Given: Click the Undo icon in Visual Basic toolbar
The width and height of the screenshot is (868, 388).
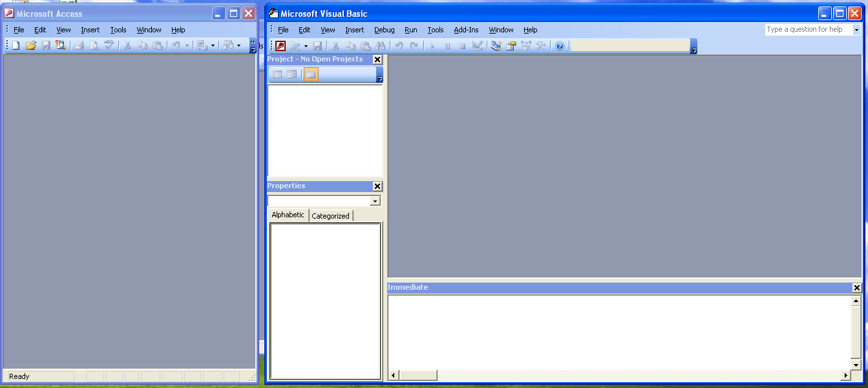Looking at the screenshot, I should pyautogui.click(x=399, y=45).
